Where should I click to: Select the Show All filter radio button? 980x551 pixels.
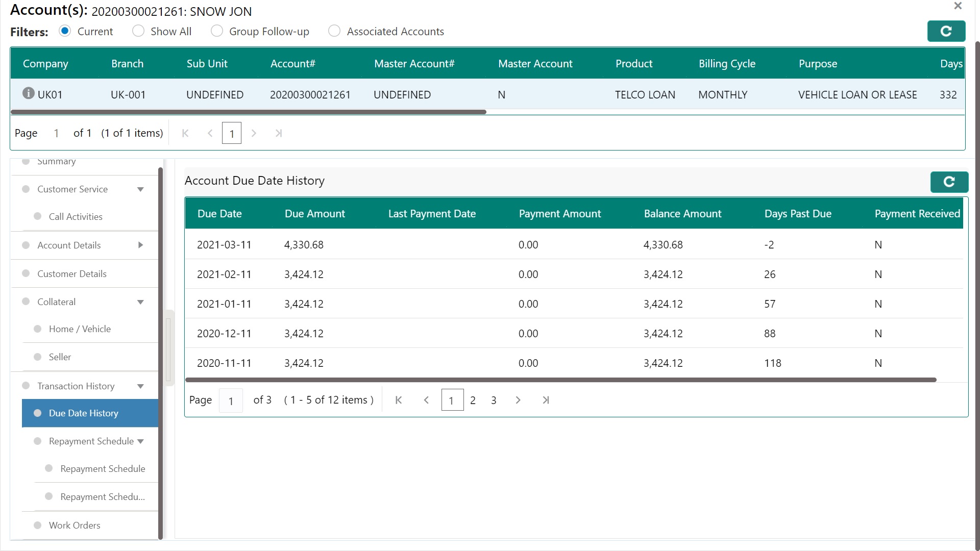point(138,31)
